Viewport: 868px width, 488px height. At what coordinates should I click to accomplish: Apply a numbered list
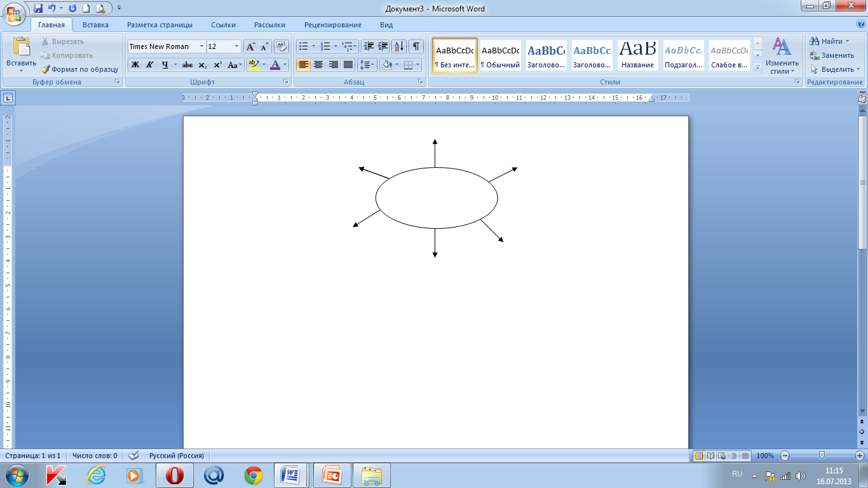(x=325, y=46)
